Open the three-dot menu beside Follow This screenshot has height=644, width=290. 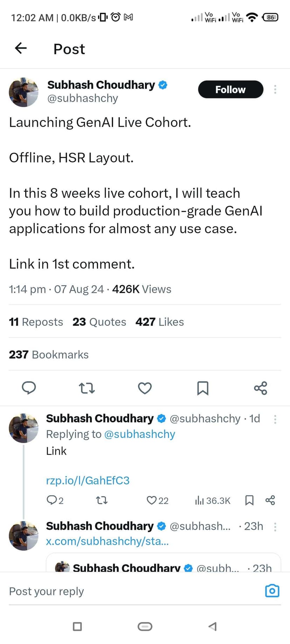coord(275,90)
